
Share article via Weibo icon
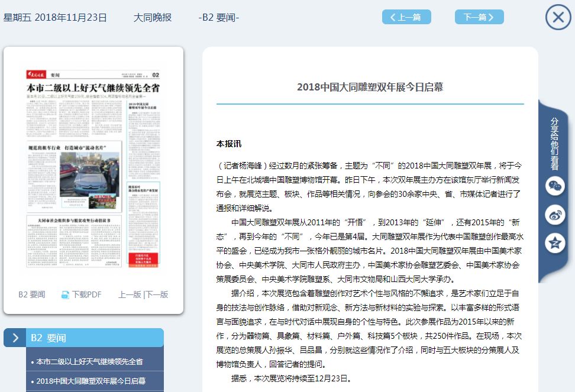coord(555,215)
